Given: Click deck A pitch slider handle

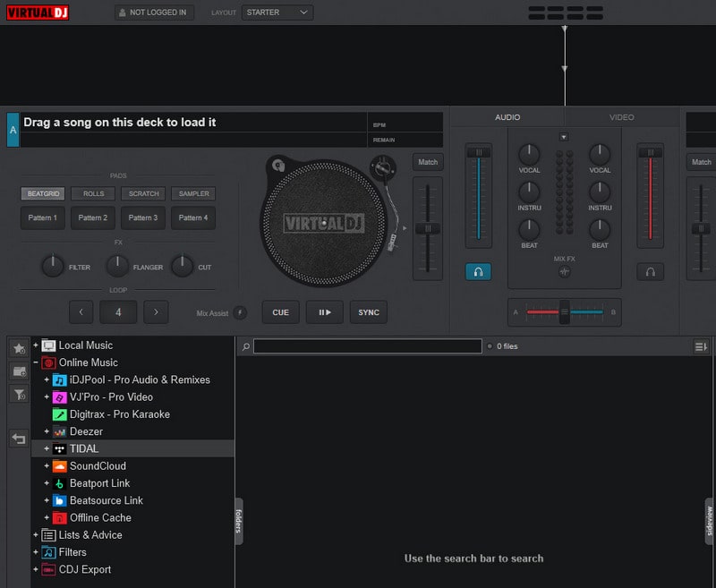Looking at the screenshot, I should coord(428,228).
